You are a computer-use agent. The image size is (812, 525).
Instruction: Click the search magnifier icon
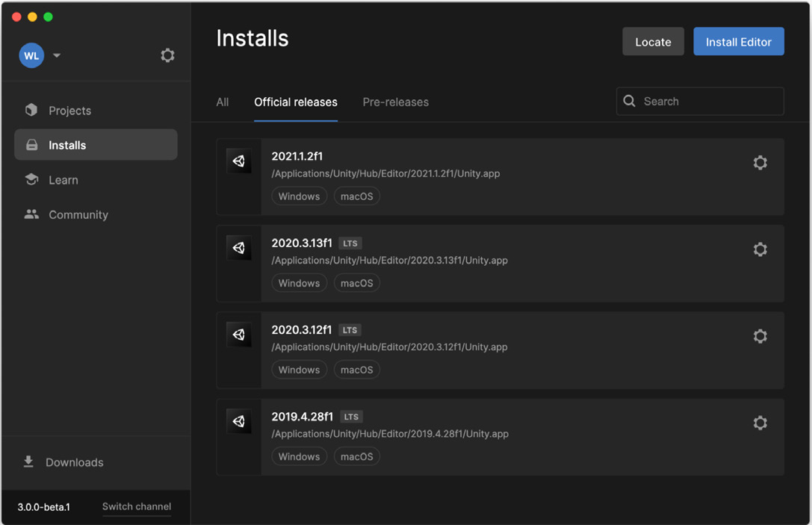click(629, 101)
